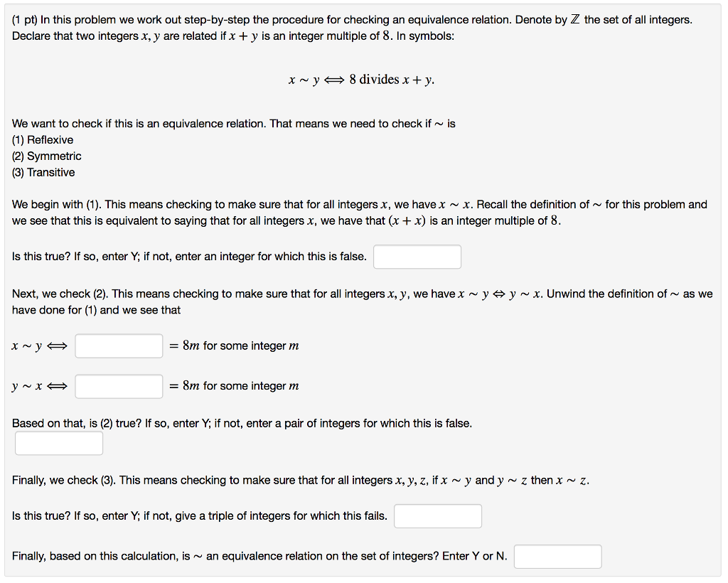728x583 pixels.
Task: Focus the input box after 'x ~ y ⟺'
Action: pos(119,346)
